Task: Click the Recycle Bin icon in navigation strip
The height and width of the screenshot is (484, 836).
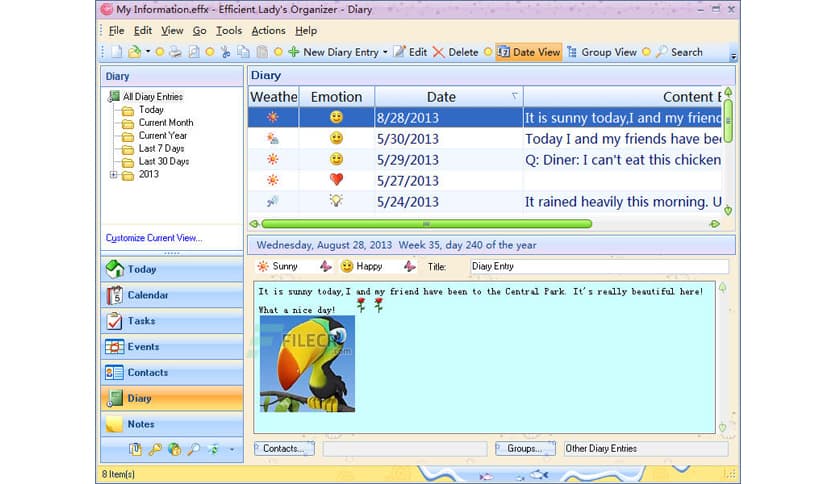Action: coord(214,449)
